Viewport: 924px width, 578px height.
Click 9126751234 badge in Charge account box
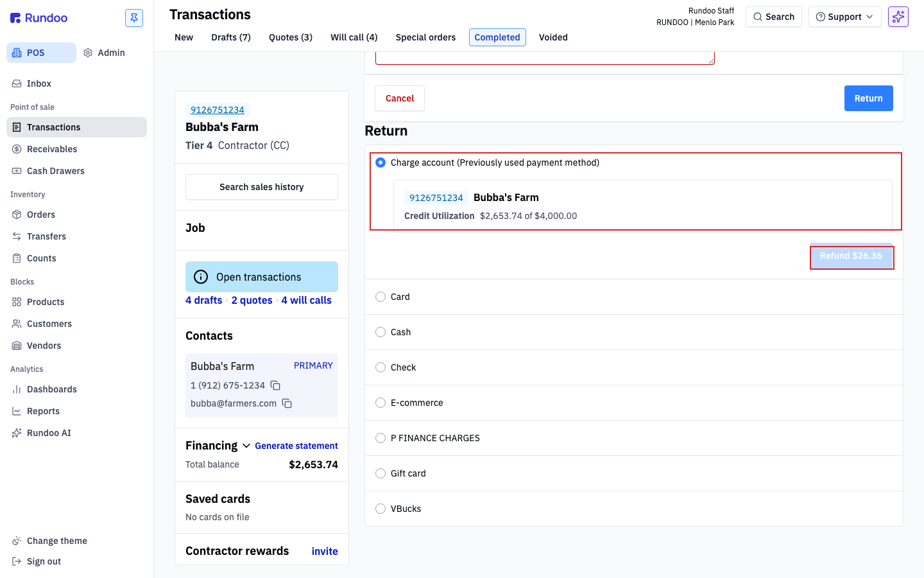[436, 198]
